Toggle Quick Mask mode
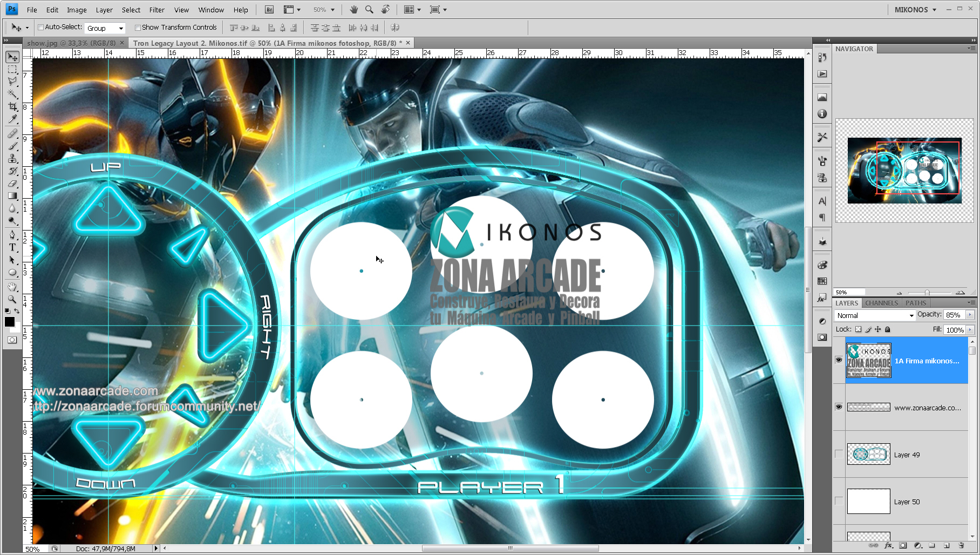 point(12,340)
